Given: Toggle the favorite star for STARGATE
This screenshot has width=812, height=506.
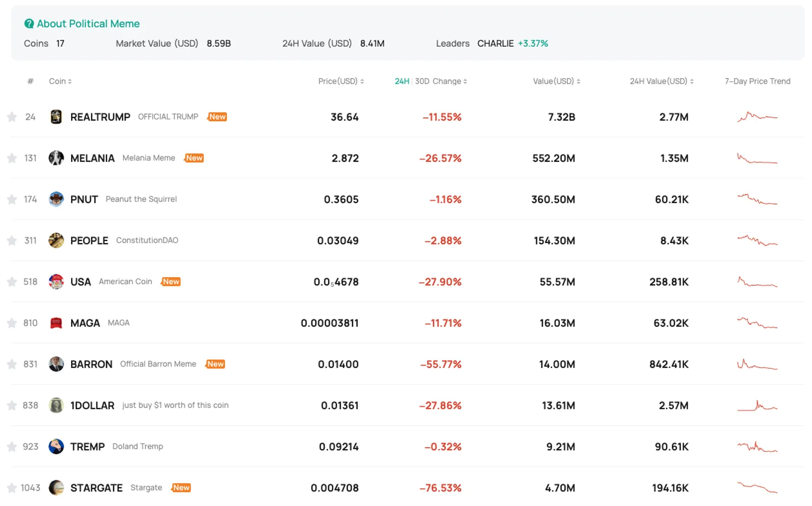Looking at the screenshot, I should (x=12, y=488).
